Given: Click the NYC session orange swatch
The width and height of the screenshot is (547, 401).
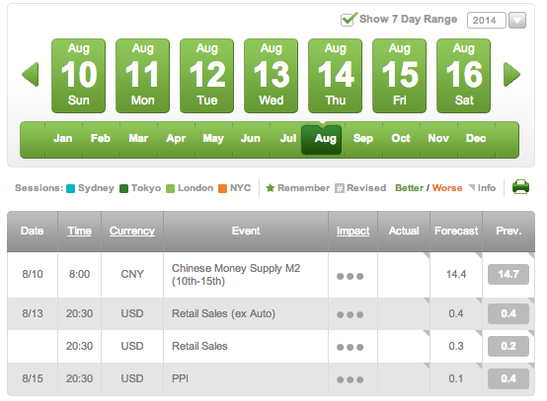Looking at the screenshot, I should [223, 189].
